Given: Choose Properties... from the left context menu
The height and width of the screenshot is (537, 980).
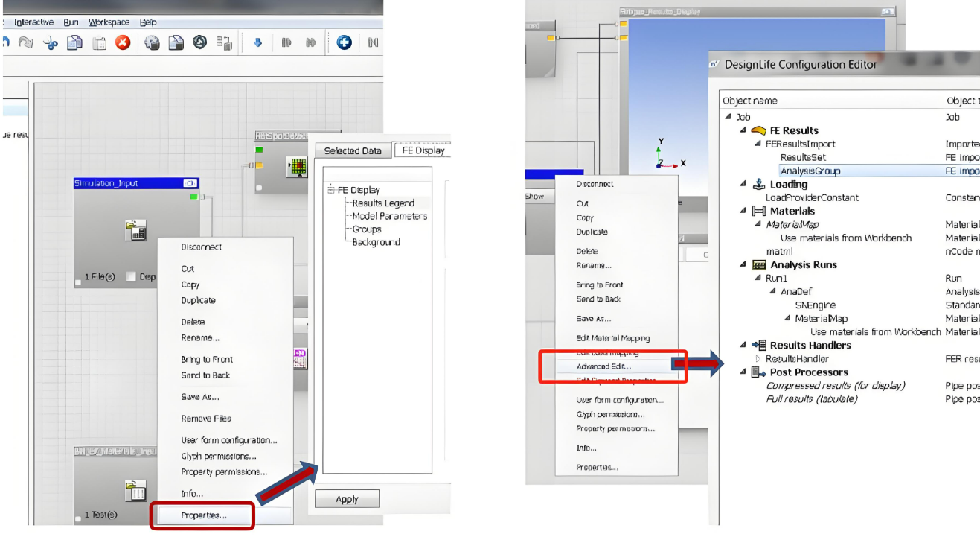Looking at the screenshot, I should pos(204,515).
